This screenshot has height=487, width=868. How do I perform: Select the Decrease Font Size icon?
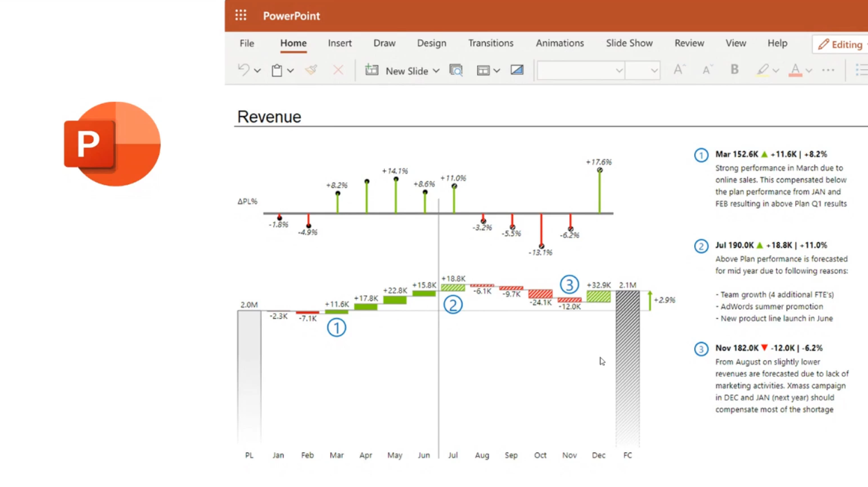point(707,70)
